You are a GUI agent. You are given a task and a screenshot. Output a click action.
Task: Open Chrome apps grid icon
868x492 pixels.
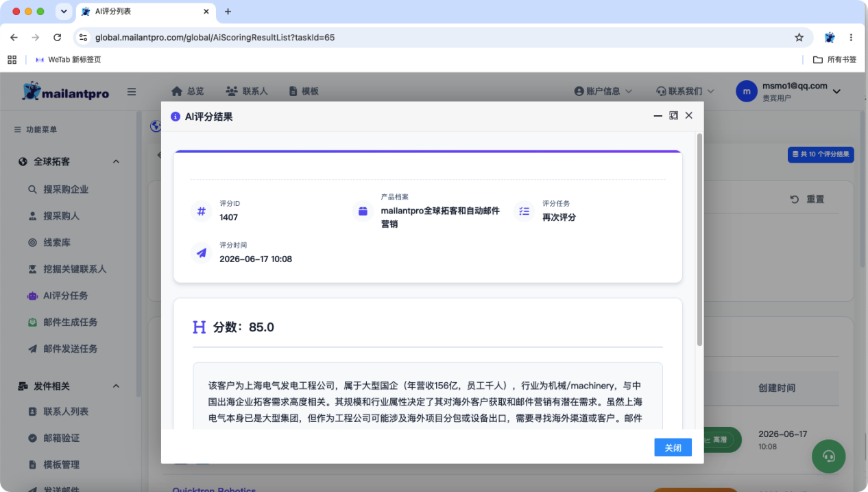[x=12, y=60]
